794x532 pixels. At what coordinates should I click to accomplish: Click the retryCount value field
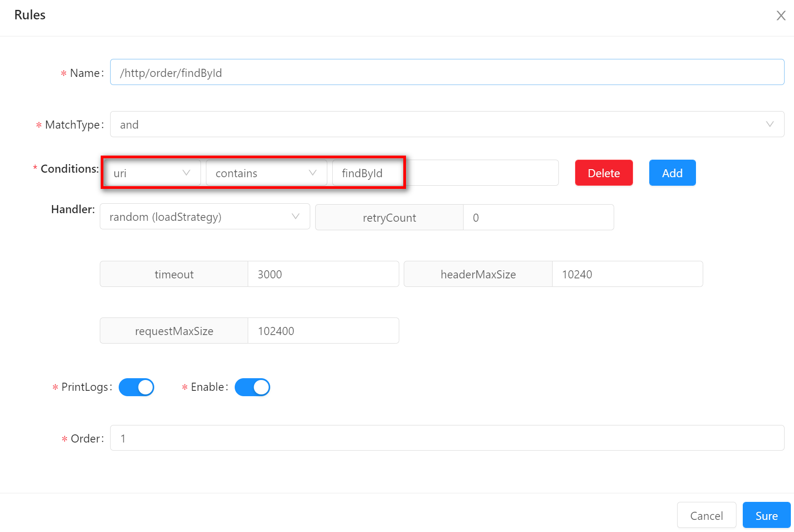click(x=538, y=218)
